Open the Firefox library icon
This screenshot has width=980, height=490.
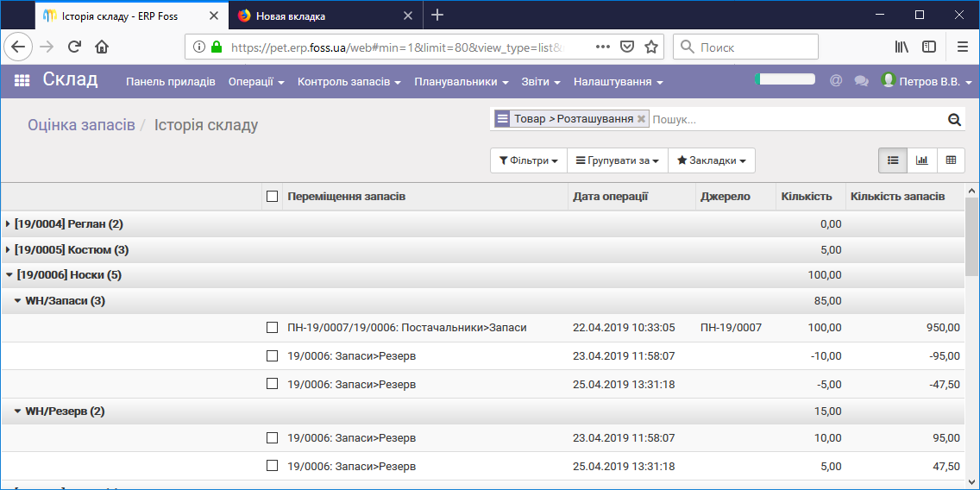(901, 47)
